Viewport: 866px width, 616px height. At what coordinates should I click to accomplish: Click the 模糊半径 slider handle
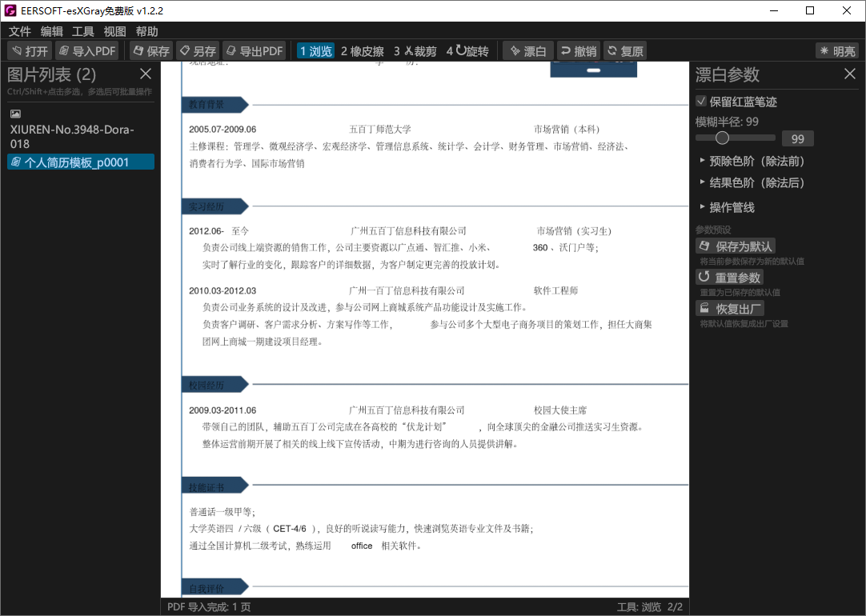click(722, 138)
